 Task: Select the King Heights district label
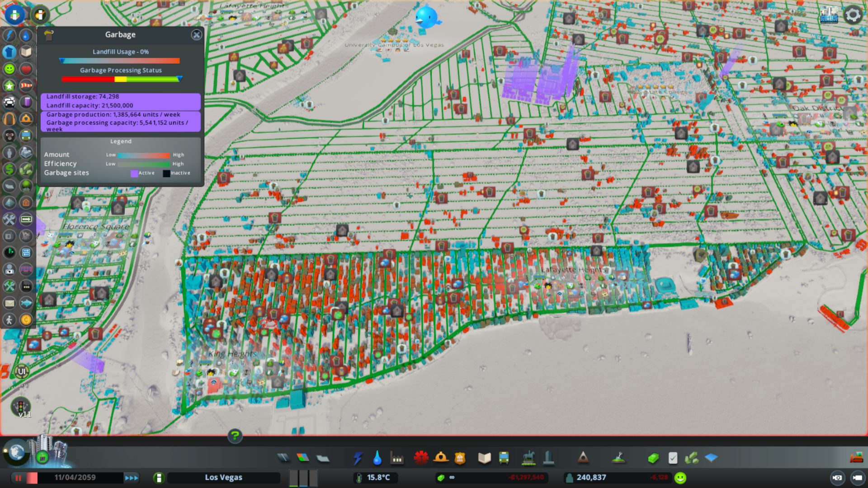232,354
